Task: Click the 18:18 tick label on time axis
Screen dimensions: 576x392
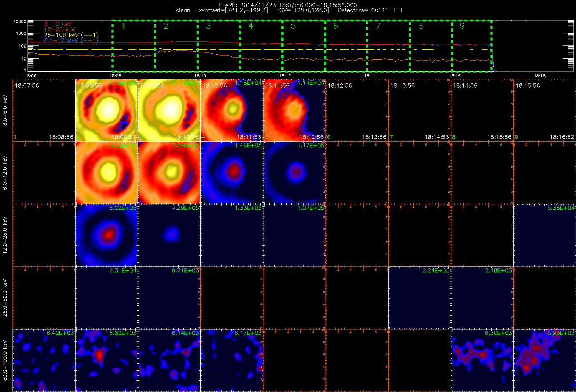Action: click(x=540, y=76)
